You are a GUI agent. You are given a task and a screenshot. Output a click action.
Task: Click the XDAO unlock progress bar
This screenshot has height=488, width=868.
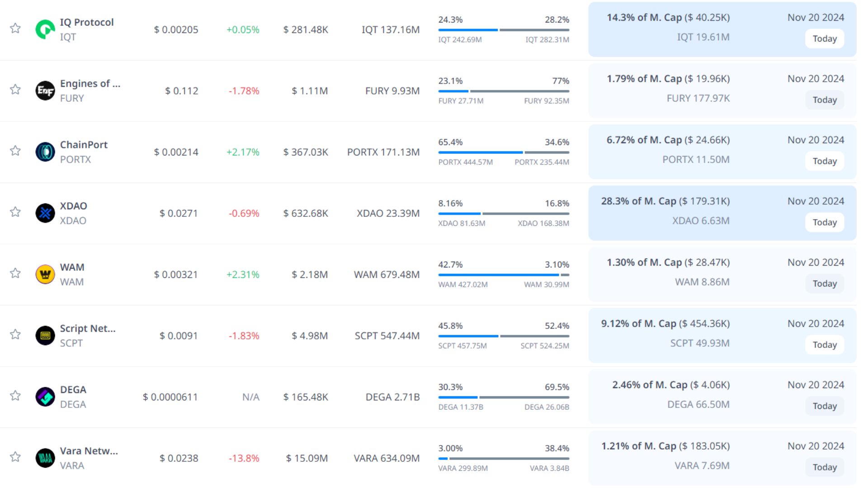tap(503, 214)
